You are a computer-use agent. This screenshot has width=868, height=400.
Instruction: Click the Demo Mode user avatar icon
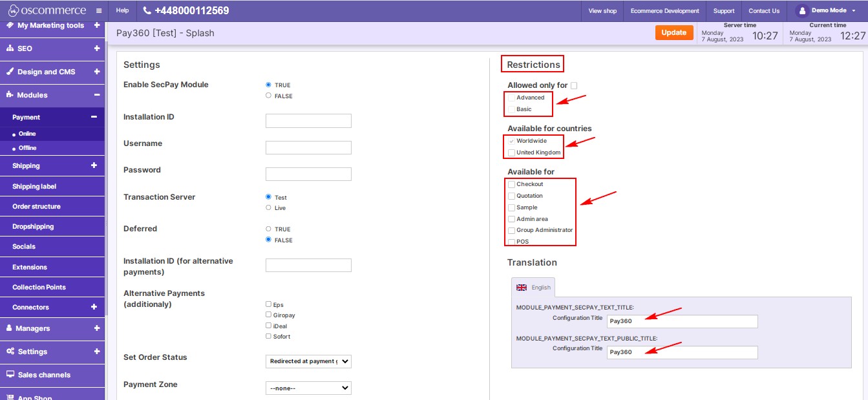tap(802, 11)
